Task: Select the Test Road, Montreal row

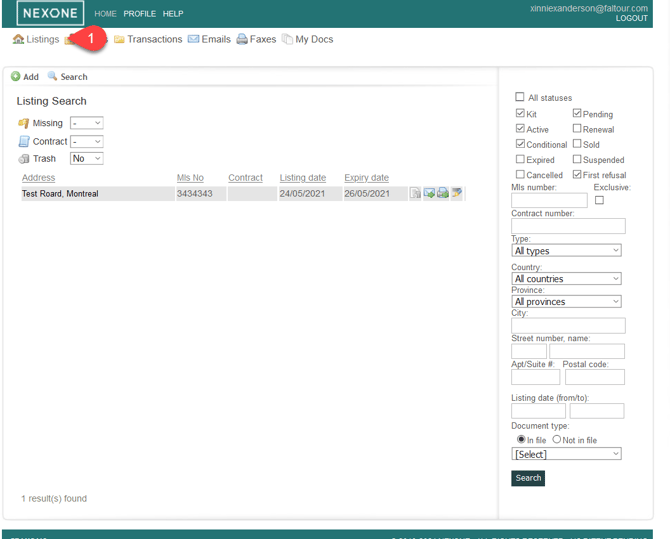Action: click(244, 194)
